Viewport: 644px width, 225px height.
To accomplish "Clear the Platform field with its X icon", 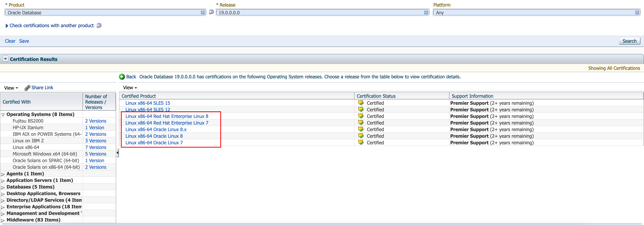I will (637, 13).
